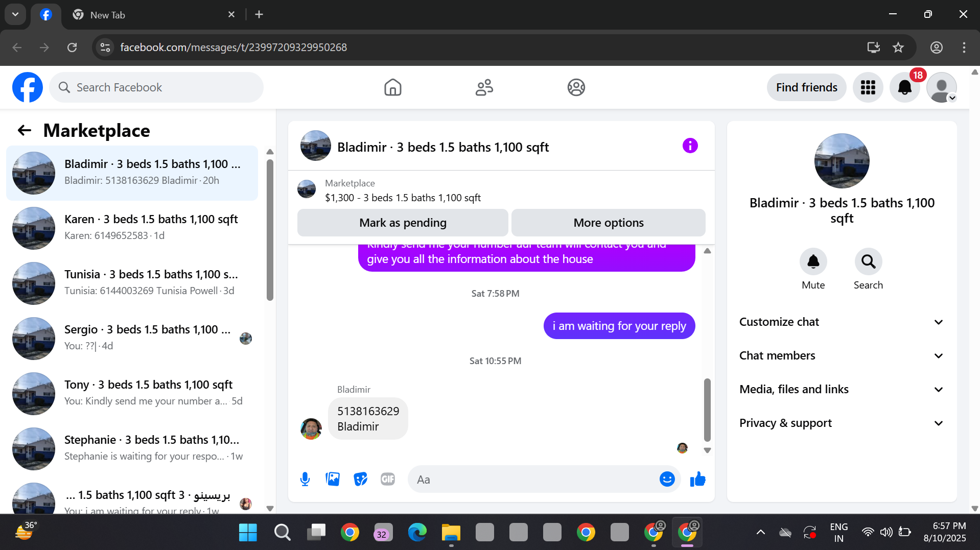Click the voice clip microphone icon
This screenshot has height=550, width=980.
pos(305,479)
